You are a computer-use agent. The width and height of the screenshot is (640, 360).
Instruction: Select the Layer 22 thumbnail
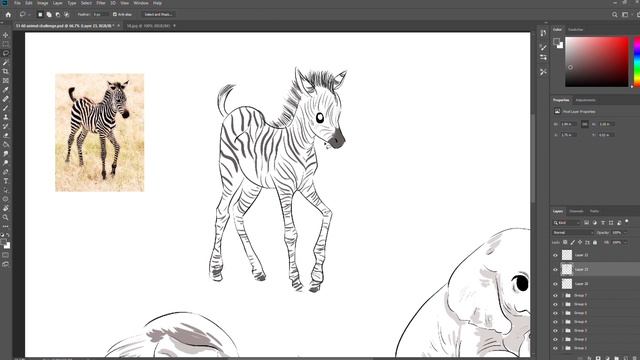567,255
